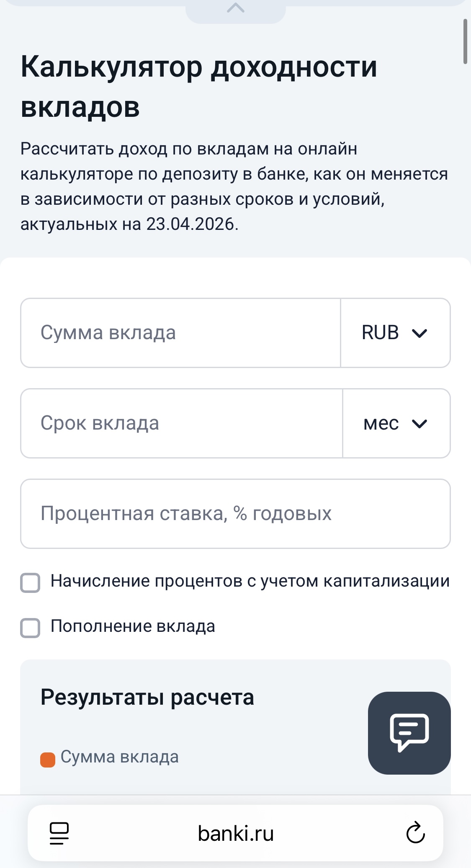The image size is (471, 868).
Task: Expand the мес term unit dropdown
Action: [396, 423]
